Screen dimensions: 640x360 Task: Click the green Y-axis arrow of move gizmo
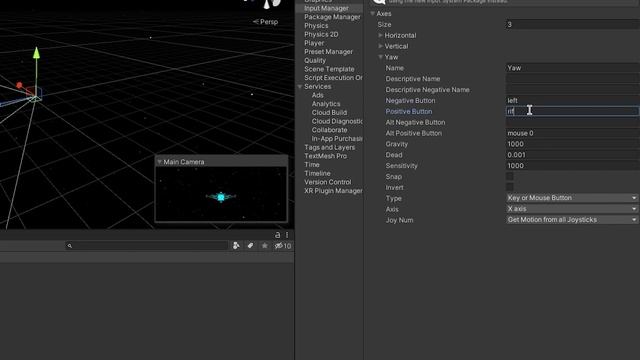[x=36, y=52]
